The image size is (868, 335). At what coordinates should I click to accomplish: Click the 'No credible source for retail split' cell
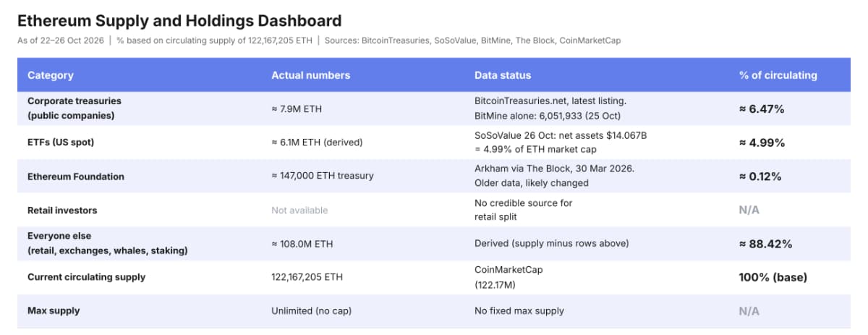523,210
